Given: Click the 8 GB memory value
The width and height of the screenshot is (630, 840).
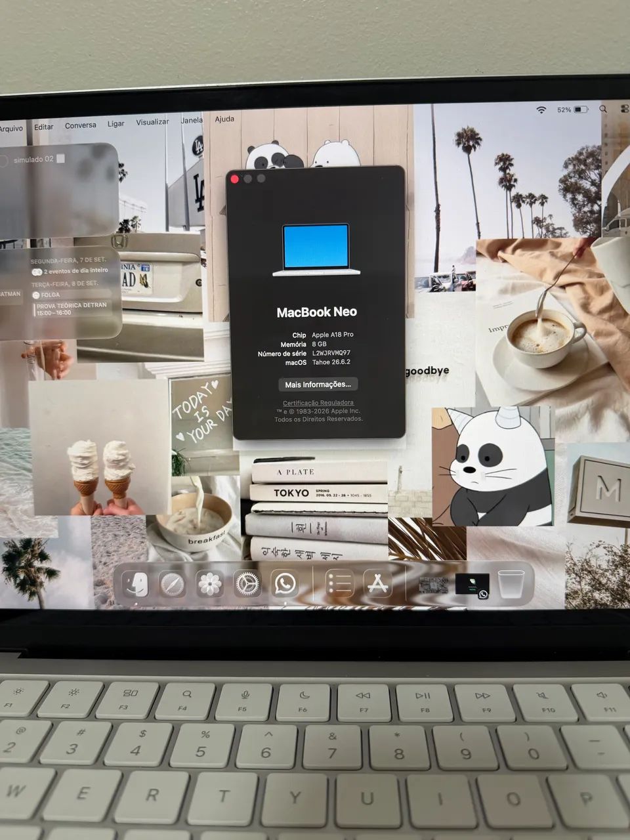Looking at the screenshot, I should pyautogui.click(x=319, y=344).
